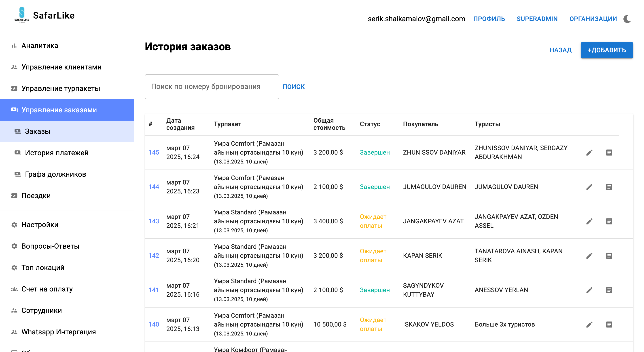This screenshot has width=644, height=352.
Task: Open details document icon for order 141
Action: pos(609,290)
